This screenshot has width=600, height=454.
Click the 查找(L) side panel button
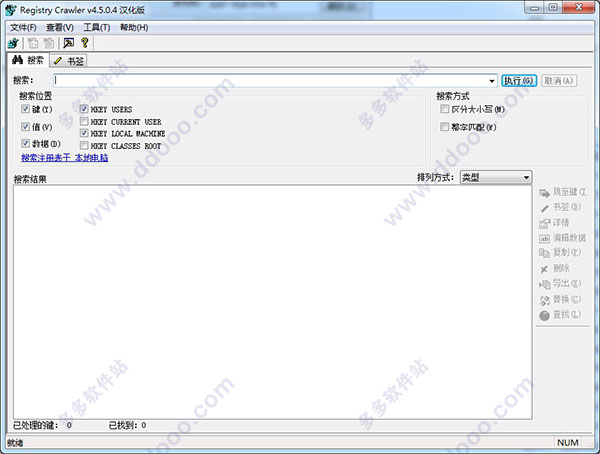pyautogui.click(x=560, y=315)
